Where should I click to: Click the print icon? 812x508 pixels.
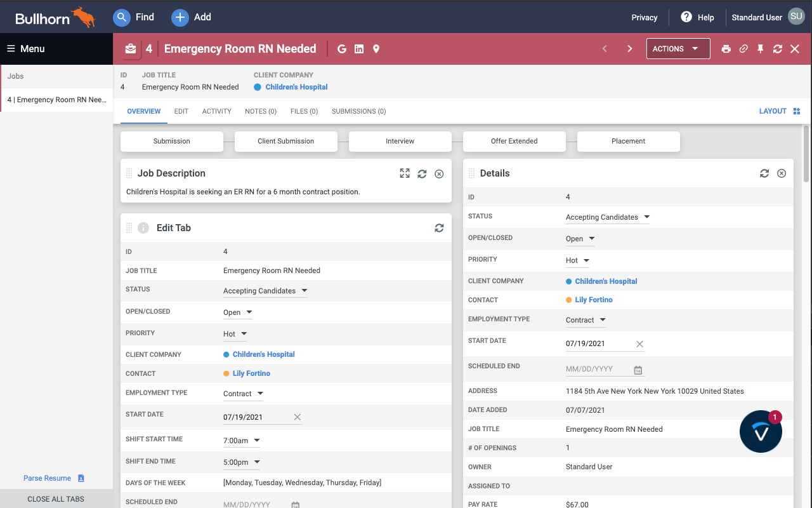coord(726,49)
